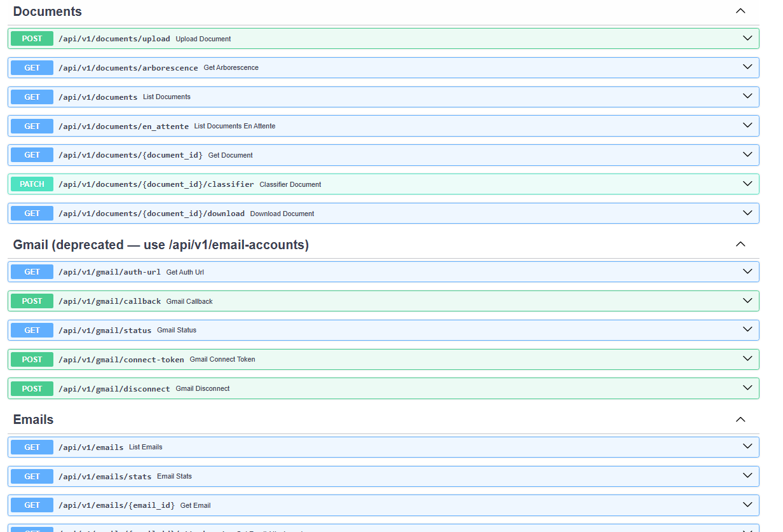Click GET badge for gmail auth-url

(32, 272)
